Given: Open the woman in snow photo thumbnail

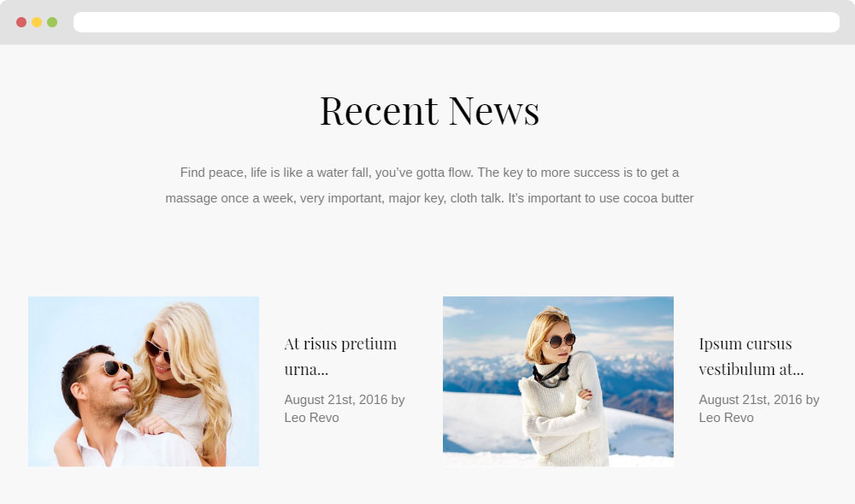Looking at the screenshot, I should (x=557, y=381).
